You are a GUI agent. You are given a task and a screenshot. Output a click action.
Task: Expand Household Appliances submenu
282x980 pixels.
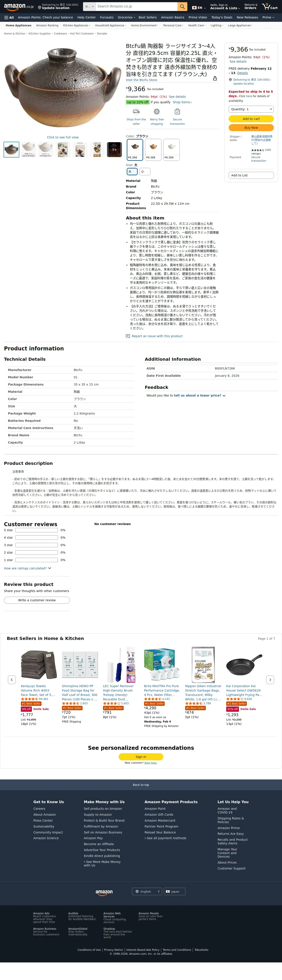click(x=110, y=25)
